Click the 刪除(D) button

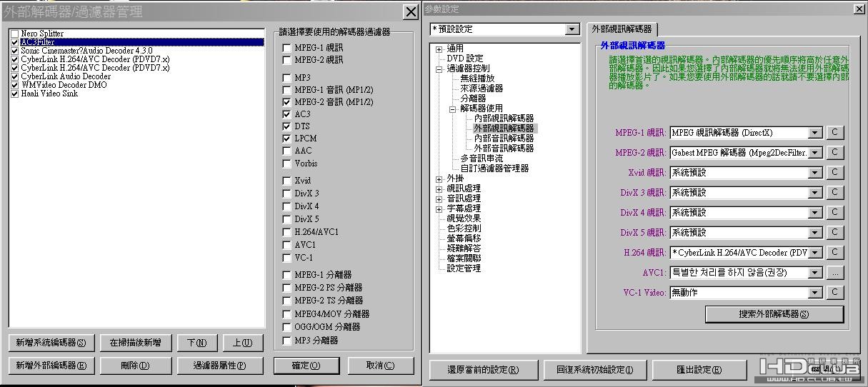pos(135,366)
